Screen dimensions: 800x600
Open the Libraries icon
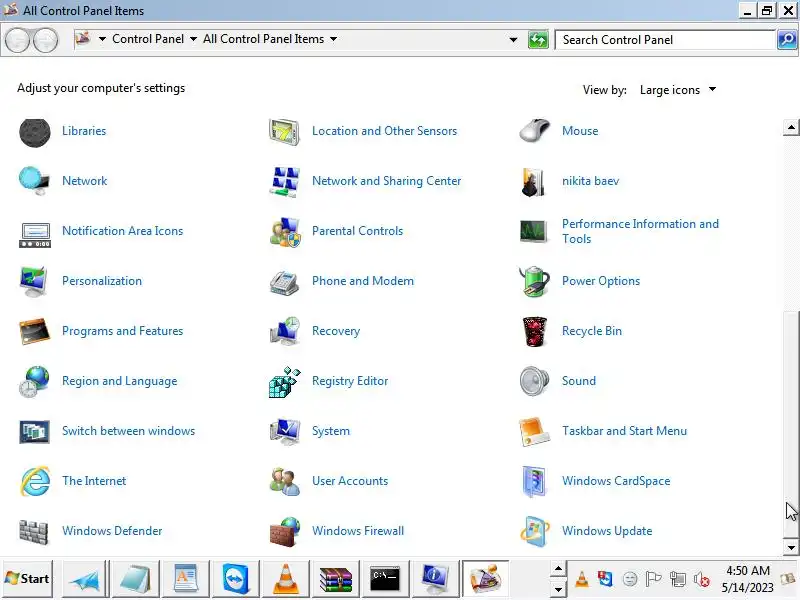(x=35, y=132)
